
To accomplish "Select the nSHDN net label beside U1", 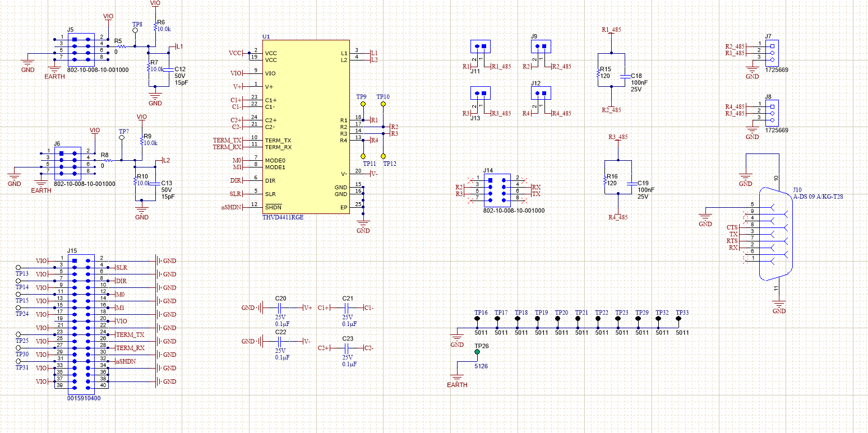I will click(232, 208).
